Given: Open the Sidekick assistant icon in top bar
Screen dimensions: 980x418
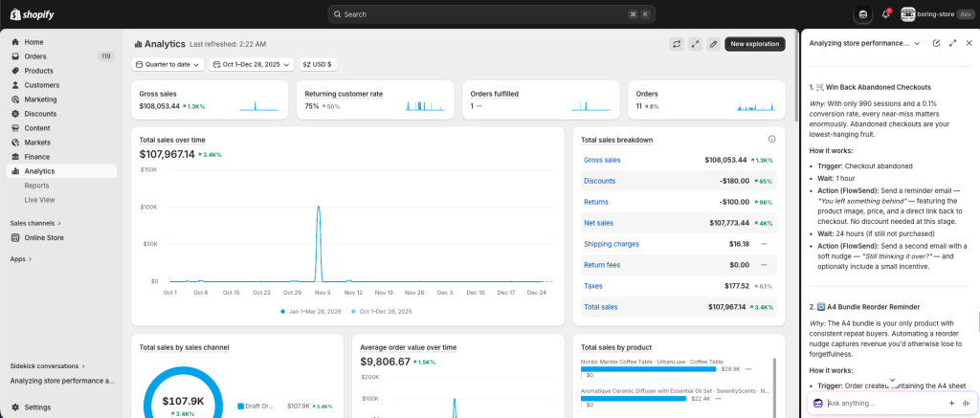Looking at the screenshot, I should [x=863, y=14].
